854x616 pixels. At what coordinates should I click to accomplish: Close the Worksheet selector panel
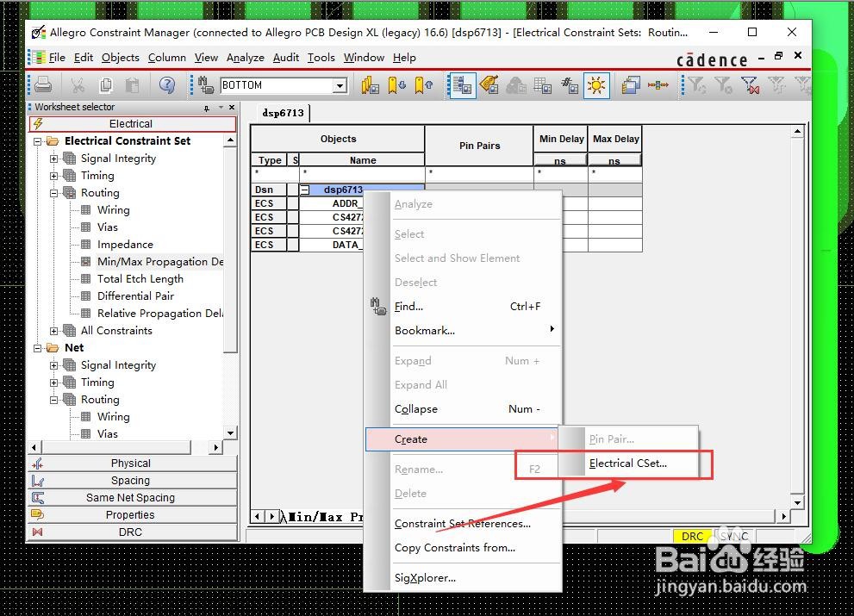[232, 108]
